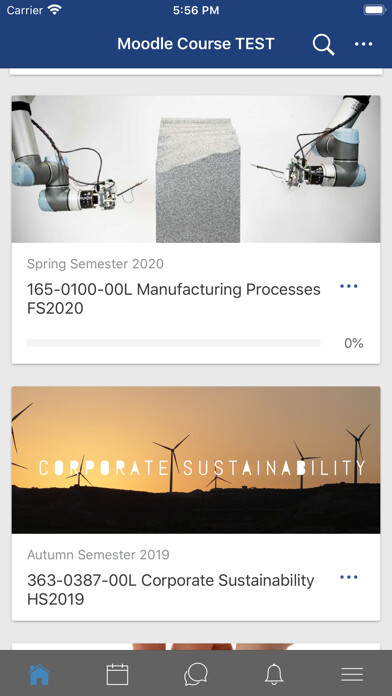Tap the Moodle Course TEST header title

[196, 44]
